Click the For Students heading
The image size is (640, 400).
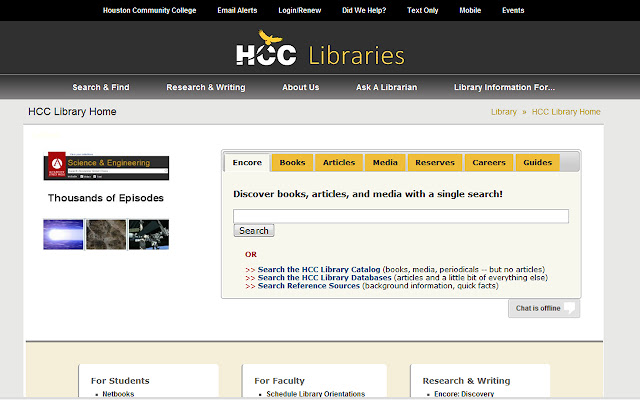[120, 381]
